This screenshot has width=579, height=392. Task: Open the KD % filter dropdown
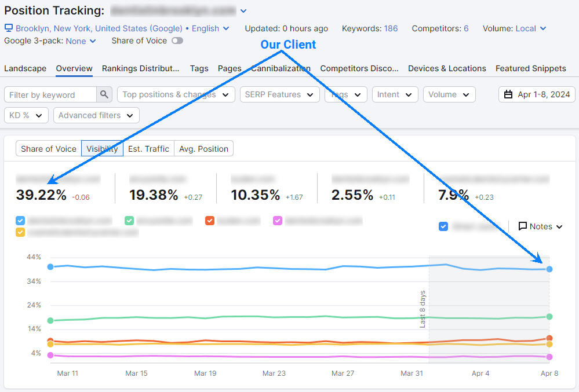26,115
